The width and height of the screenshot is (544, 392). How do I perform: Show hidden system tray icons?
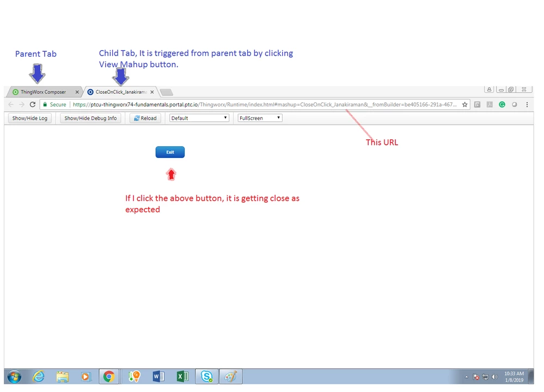coord(467,377)
